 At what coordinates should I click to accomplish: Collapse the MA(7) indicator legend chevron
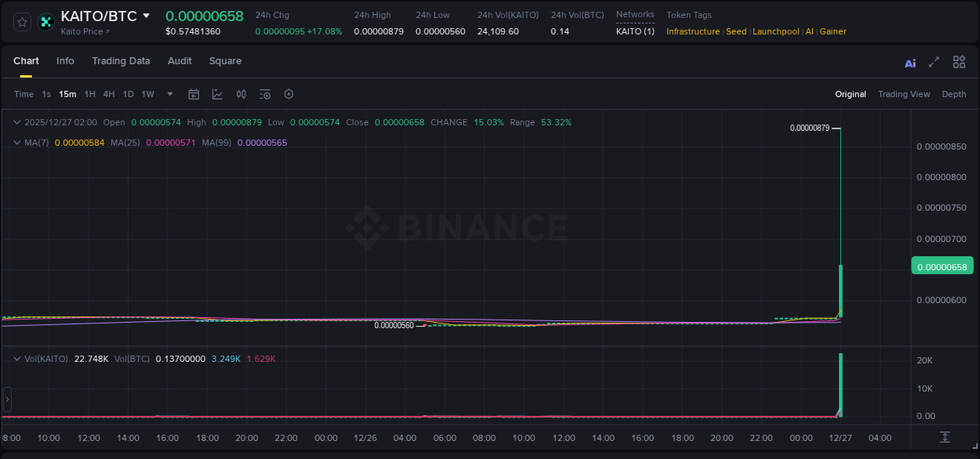click(x=17, y=143)
